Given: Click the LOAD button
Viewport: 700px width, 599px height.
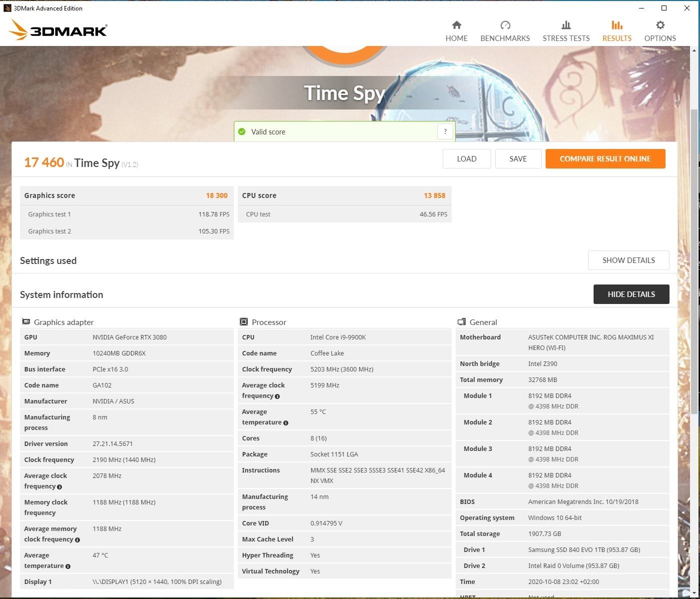Looking at the screenshot, I should point(467,159).
